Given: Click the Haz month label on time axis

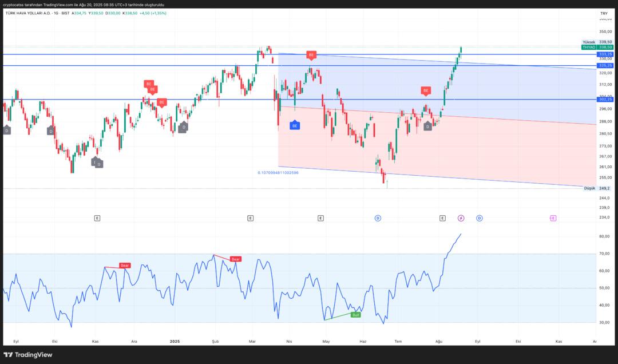Looking at the screenshot, I should (x=363, y=342).
